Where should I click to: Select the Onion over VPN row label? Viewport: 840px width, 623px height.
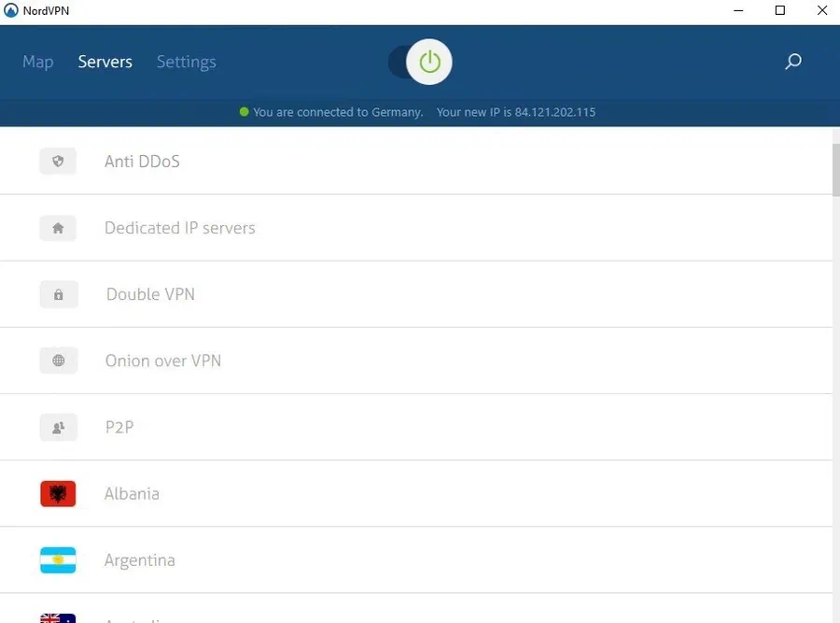(x=162, y=360)
